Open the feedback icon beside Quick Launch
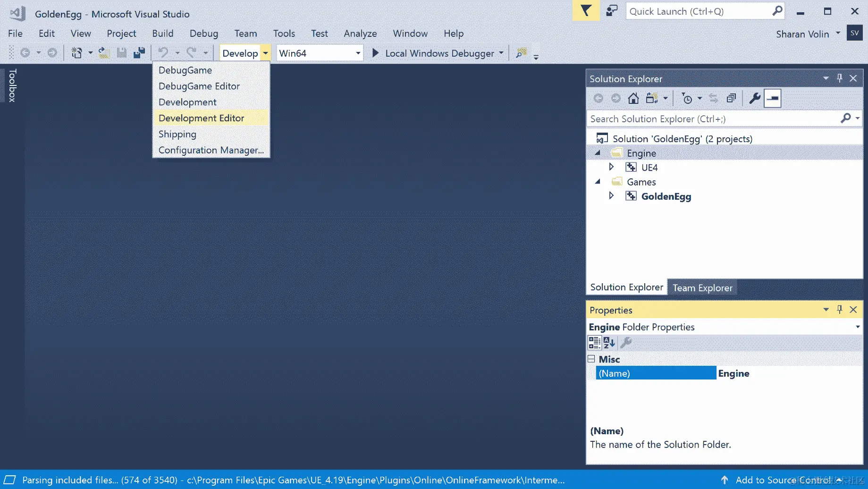Viewport: 868px width, 489px height. click(612, 10)
